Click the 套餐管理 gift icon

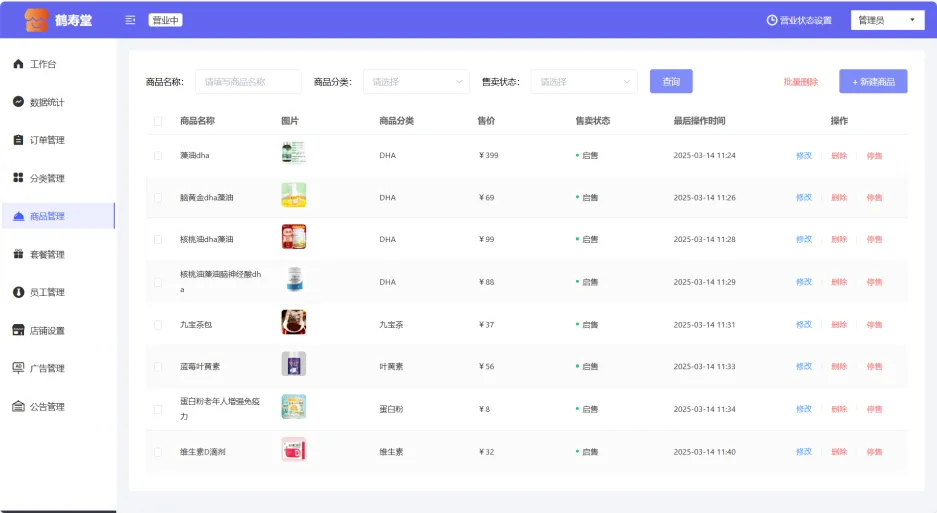18,254
